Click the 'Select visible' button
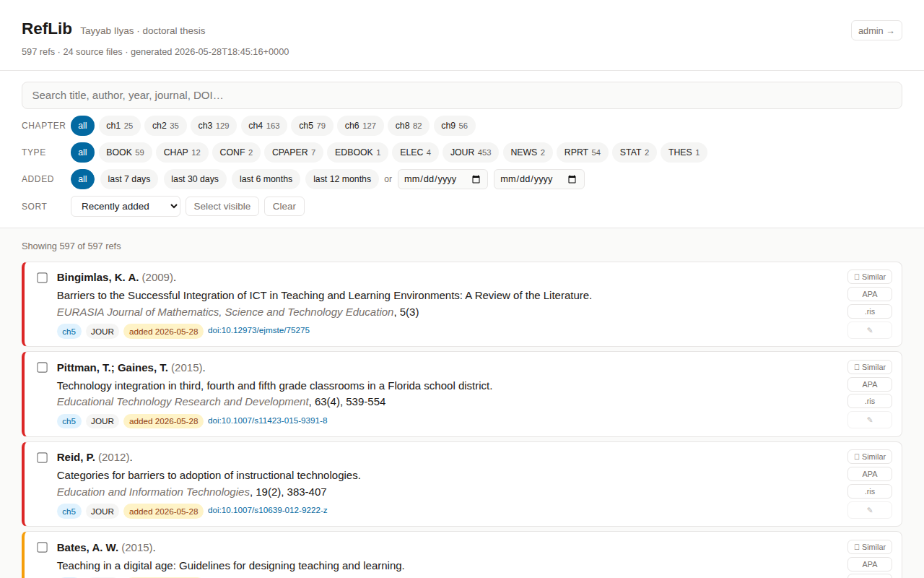924x578 pixels. (222, 207)
